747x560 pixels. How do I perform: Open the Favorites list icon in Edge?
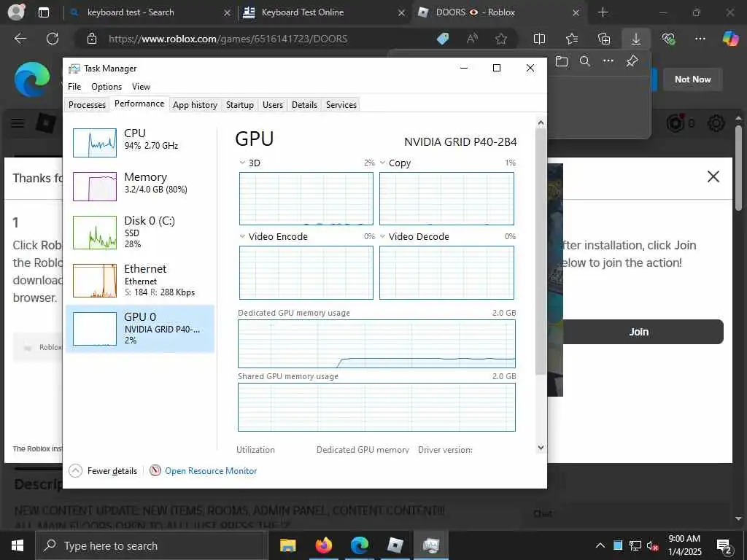[572, 39]
